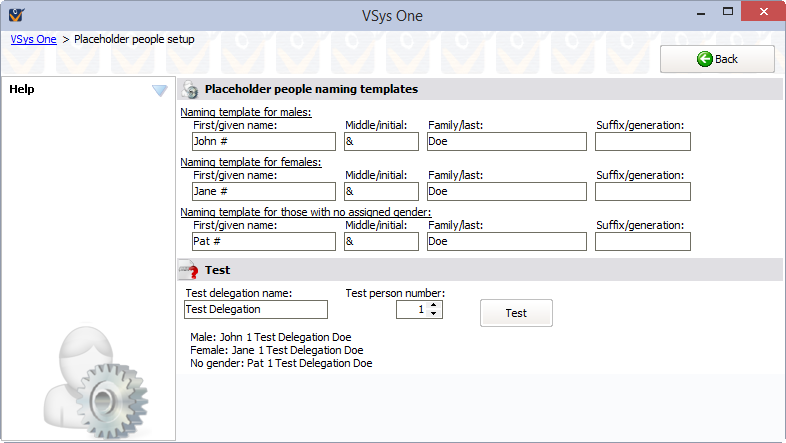
Task: Open Naming template for males link
Action: [245, 112]
